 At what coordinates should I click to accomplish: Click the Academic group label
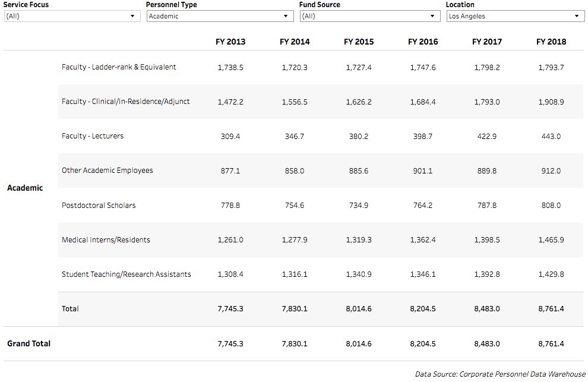pos(25,188)
